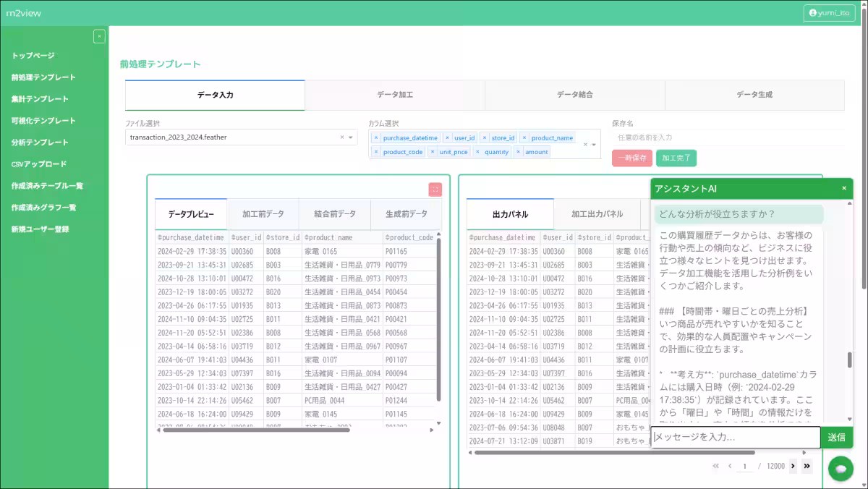Click the red fullscreen icon on data preview
This screenshot has width=868, height=489.
(435, 190)
